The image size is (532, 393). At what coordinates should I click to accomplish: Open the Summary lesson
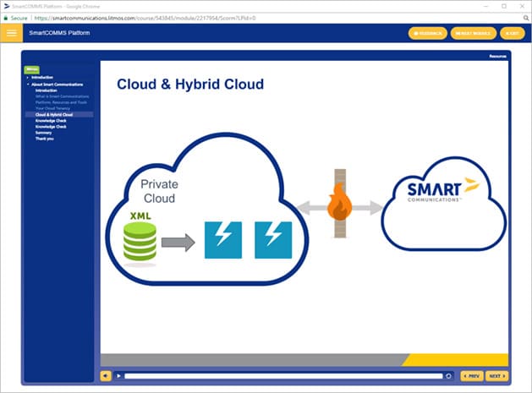tap(43, 133)
